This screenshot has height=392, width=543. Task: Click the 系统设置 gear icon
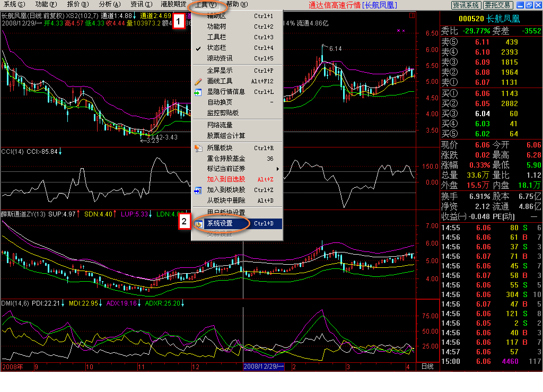(198, 224)
